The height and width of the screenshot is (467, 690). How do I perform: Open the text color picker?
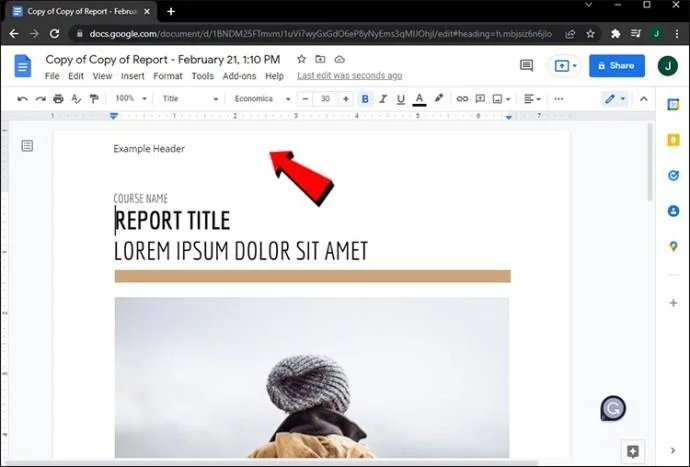click(x=419, y=99)
